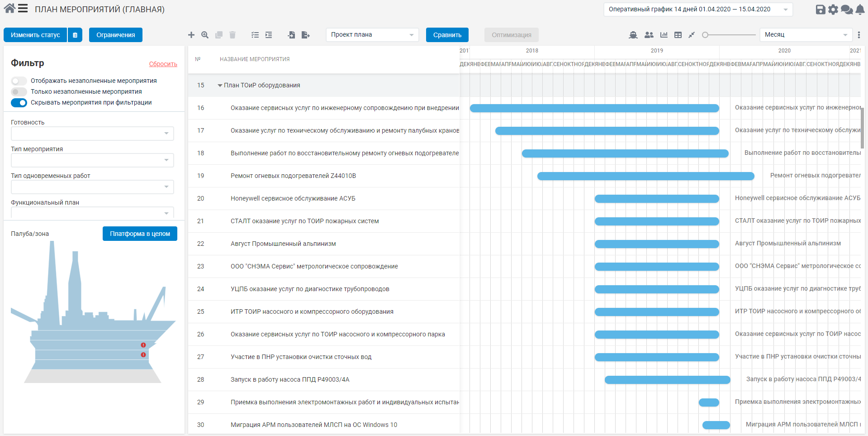Open the Функциональный план dropdown
The image size is (868, 436).
92,213
